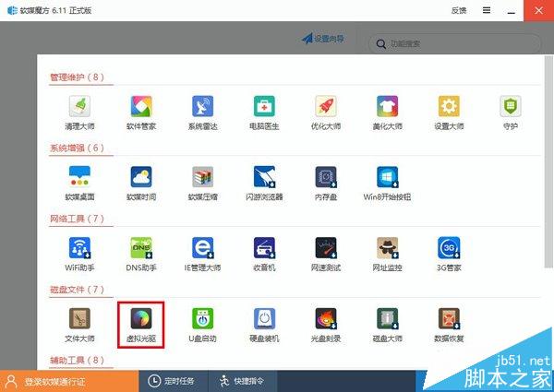
Task: Close the 软媒魔方 window
Action: 539,10
